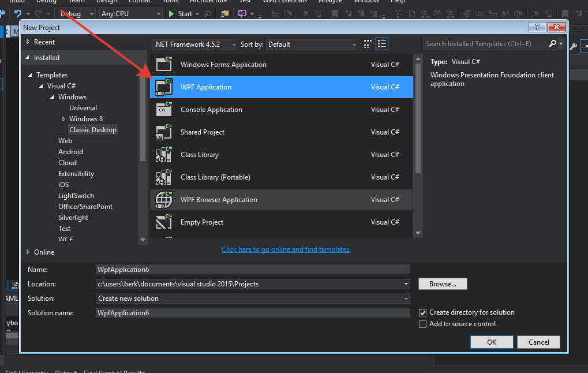The height and width of the screenshot is (373, 588).
Task: Open the Start button dropdown arrow
Action: (197, 14)
